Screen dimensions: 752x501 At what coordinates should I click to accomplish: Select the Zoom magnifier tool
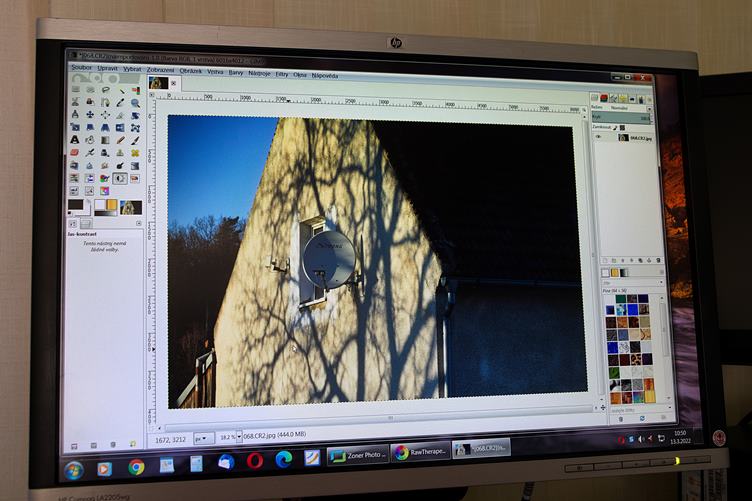click(135, 103)
